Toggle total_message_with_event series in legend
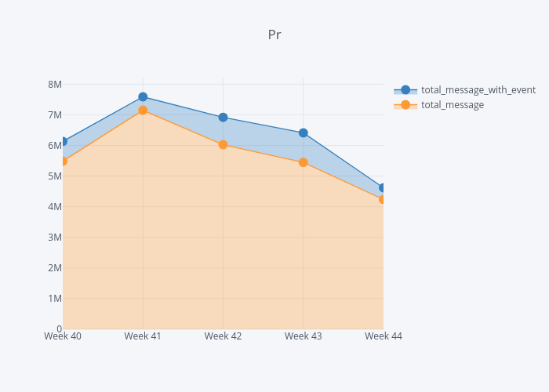Image resolution: width=549 pixels, height=392 pixels. click(478, 90)
